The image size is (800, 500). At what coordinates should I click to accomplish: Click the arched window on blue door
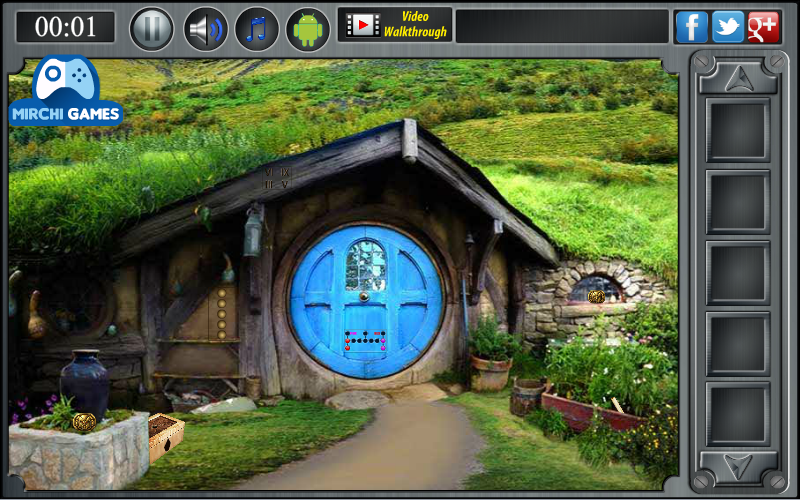click(365, 265)
